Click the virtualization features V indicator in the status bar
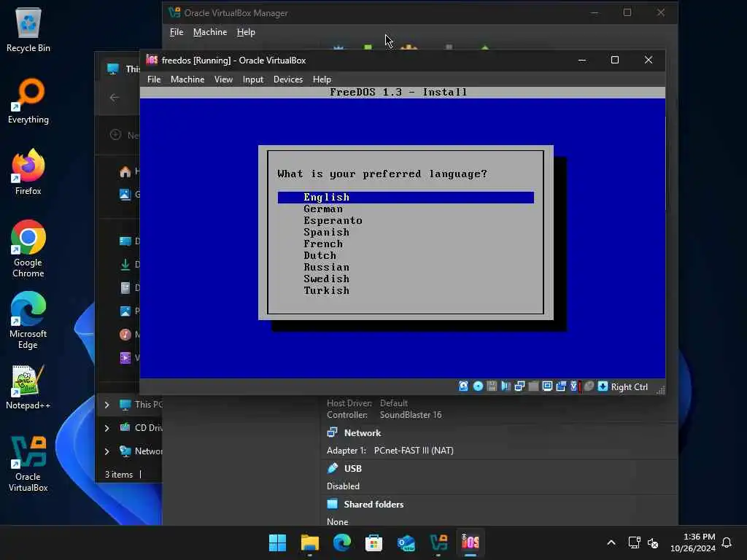The height and width of the screenshot is (560, 747). tap(575, 386)
